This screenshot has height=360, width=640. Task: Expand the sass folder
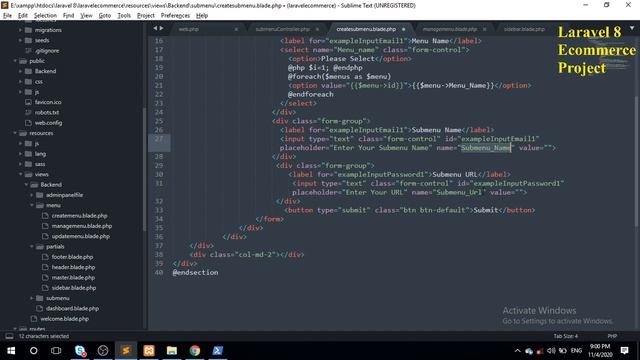[x=20, y=164]
